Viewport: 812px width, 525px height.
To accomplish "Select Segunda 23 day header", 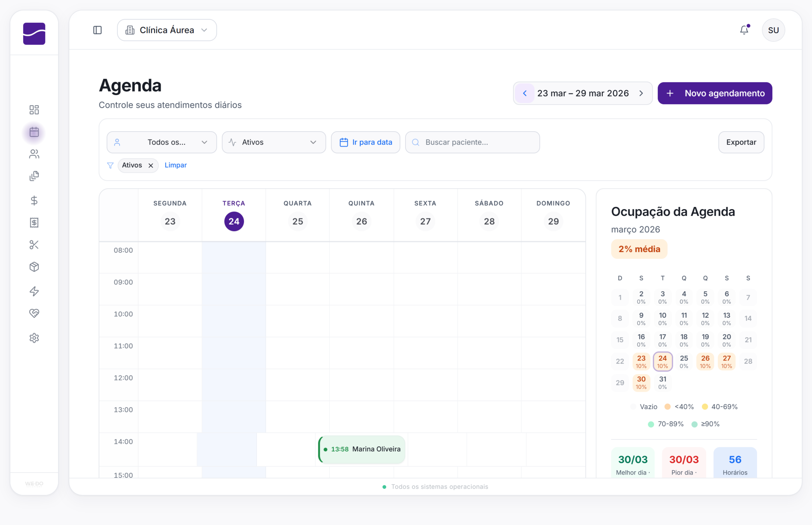I will tap(170, 215).
